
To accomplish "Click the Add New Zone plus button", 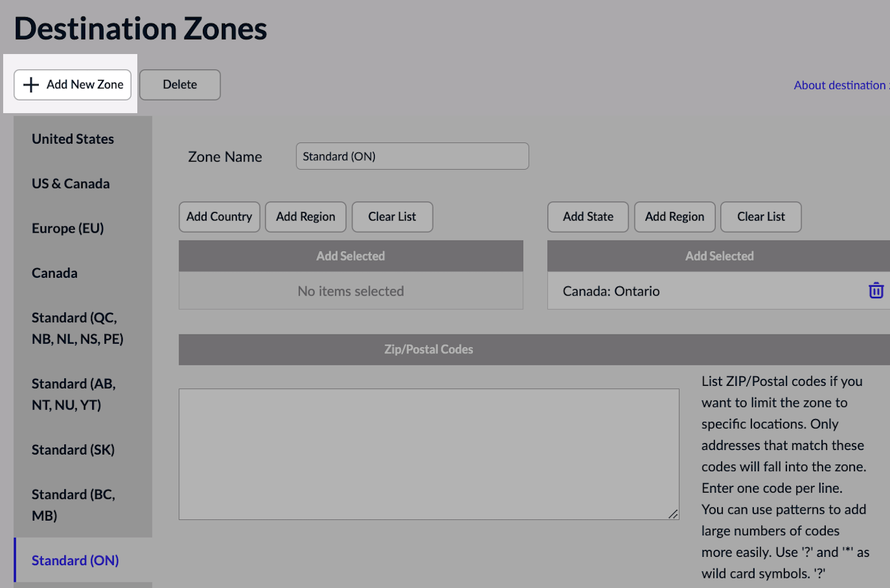I will [x=72, y=85].
